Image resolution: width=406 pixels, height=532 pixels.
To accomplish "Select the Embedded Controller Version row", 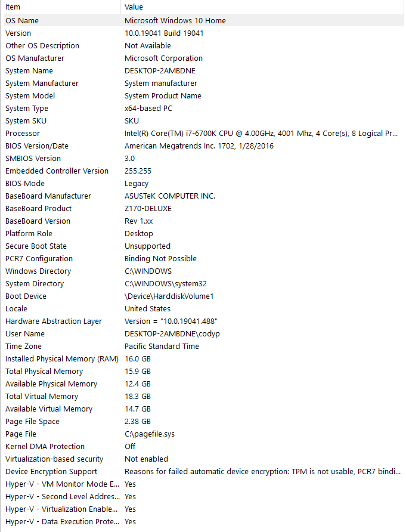I will click(x=203, y=171).
